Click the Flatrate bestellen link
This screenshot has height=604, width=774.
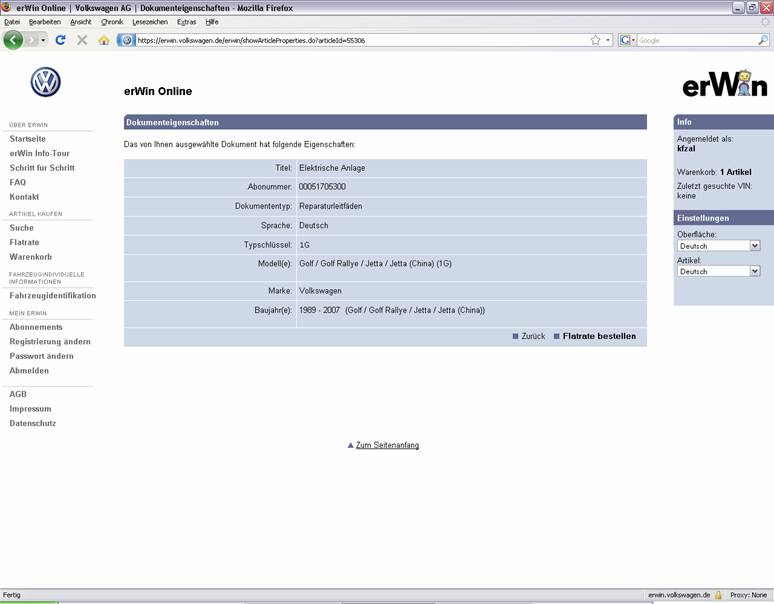pos(599,336)
